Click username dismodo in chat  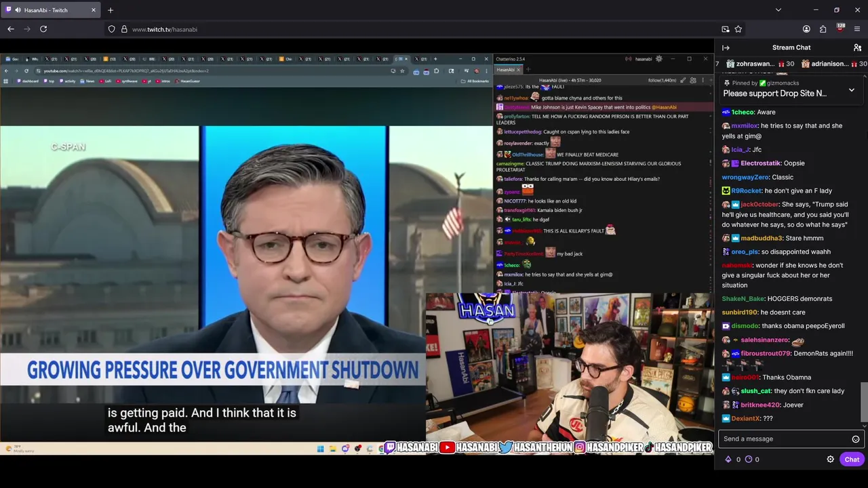(x=745, y=326)
